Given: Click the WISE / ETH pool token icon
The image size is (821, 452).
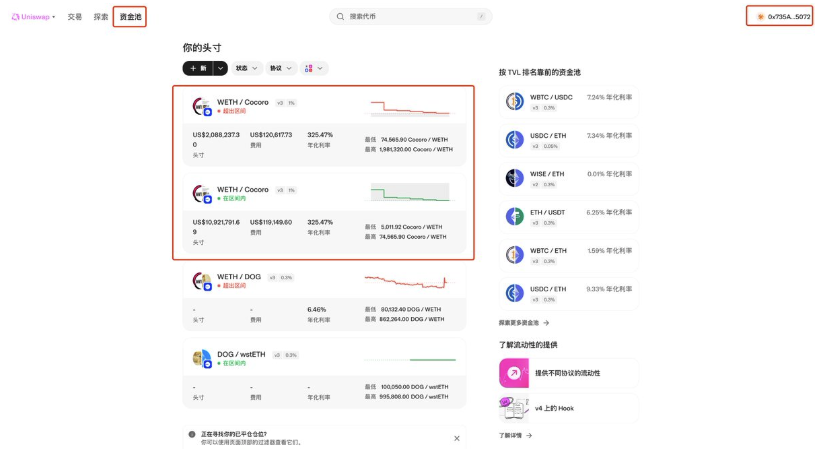Looking at the screenshot, I should pos(514,178).
